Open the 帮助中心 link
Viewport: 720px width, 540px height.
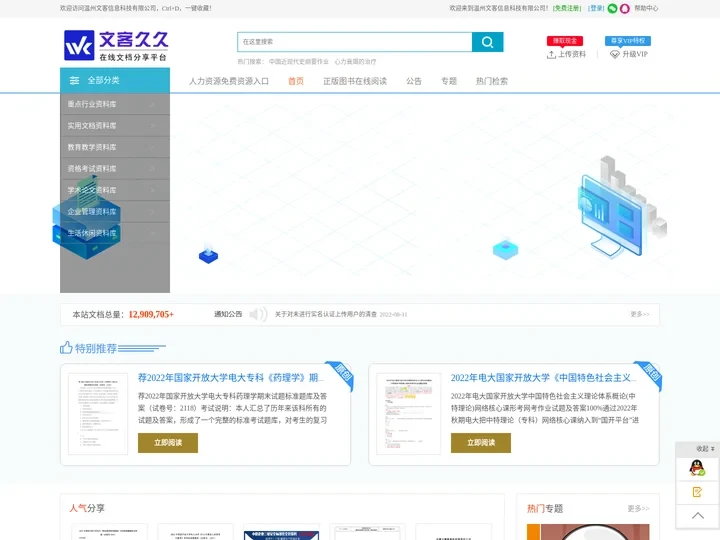646,8
